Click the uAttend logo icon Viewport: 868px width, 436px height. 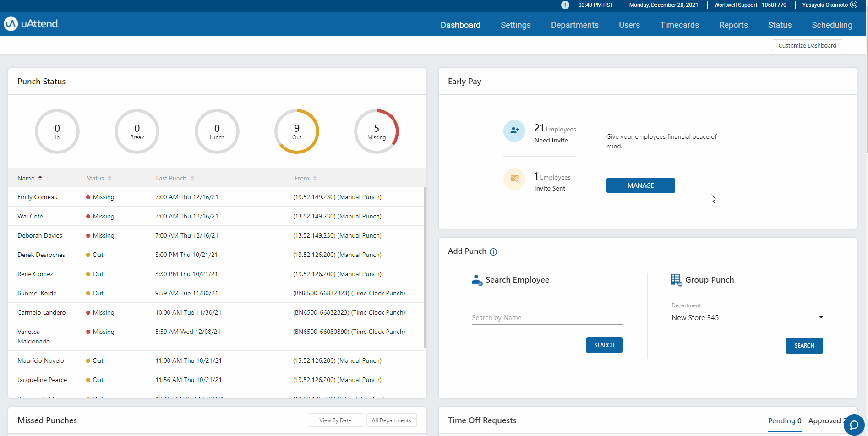[11, 24]
